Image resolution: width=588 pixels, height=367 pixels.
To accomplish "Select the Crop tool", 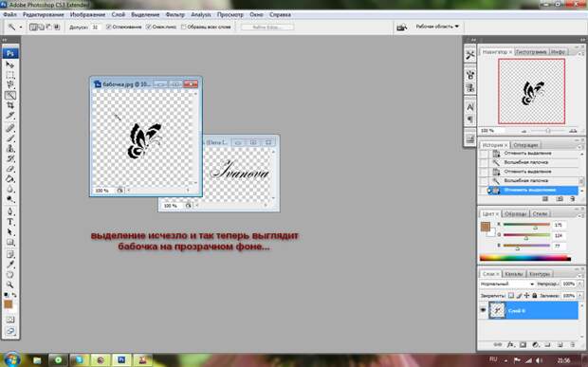I will pyautogui.click(x=10, y=105).
